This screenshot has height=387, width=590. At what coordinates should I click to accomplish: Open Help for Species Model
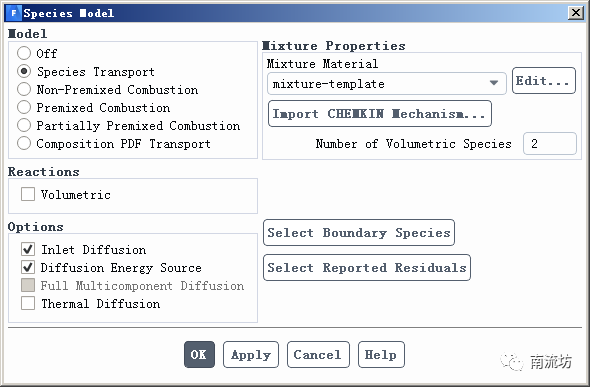point(381,355)
